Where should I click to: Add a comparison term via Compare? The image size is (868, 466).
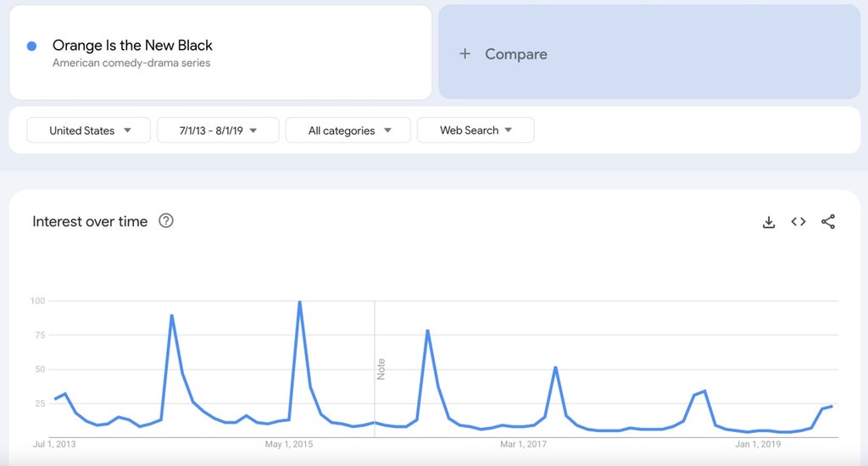[x=649, y=52]
